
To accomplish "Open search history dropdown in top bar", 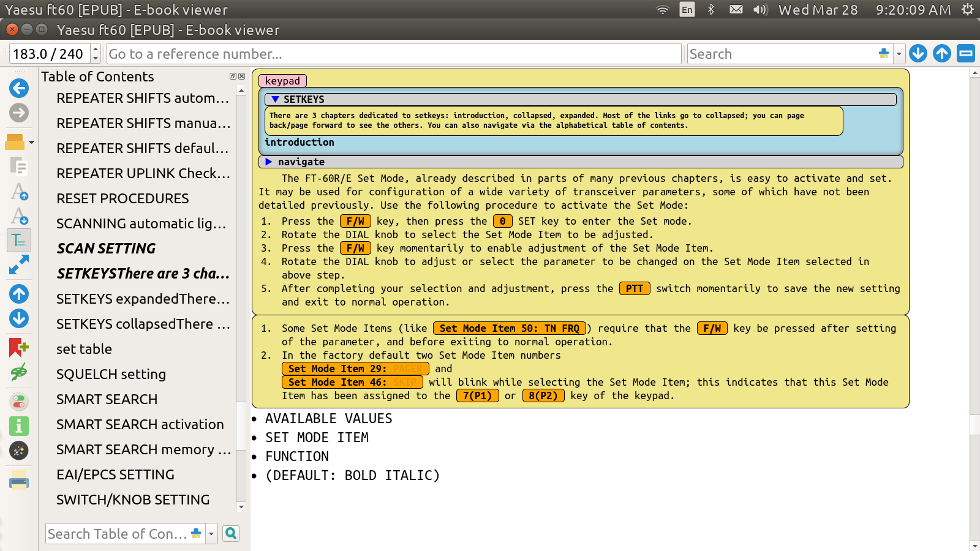I will click(x=899, y=54).
